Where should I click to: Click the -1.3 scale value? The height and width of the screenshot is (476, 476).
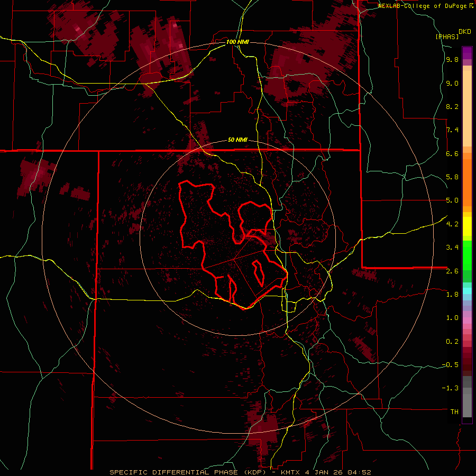pyautogui.click(x=450, y=388)
